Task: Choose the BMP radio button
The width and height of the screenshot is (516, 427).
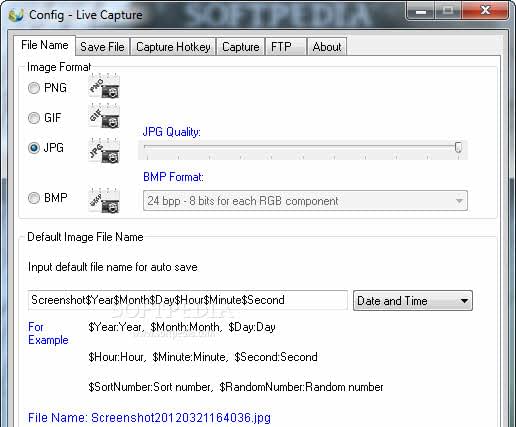Action: coord(34,198)
